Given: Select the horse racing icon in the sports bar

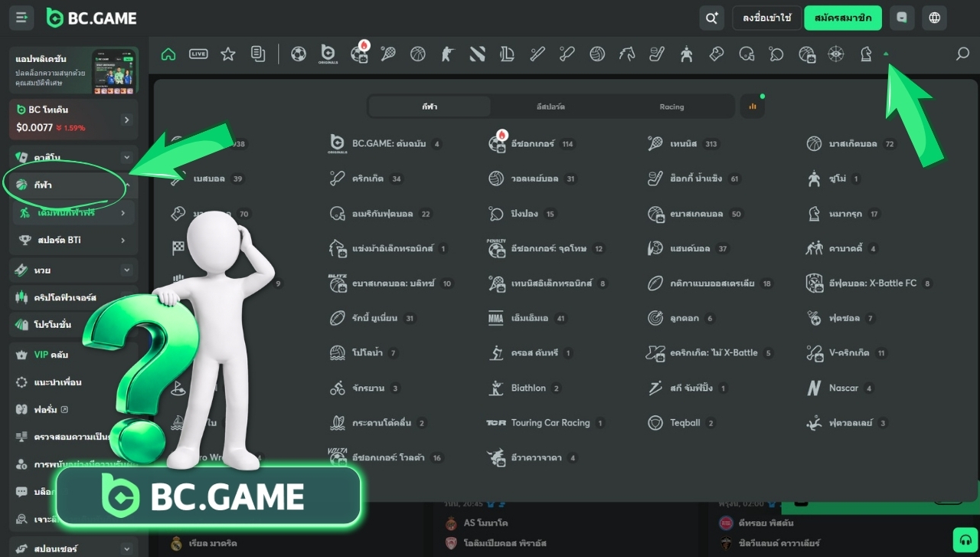Looking at the screenshot, I should [x=627, y=54].
